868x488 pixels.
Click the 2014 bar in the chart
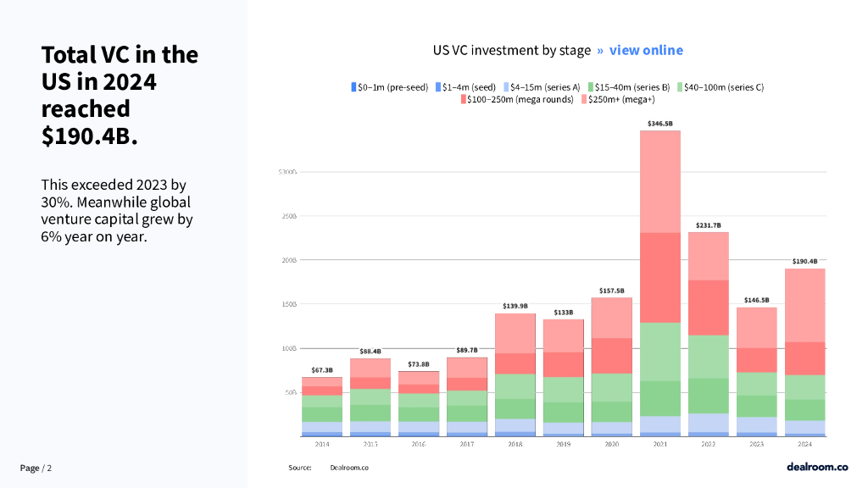point(322,407)
